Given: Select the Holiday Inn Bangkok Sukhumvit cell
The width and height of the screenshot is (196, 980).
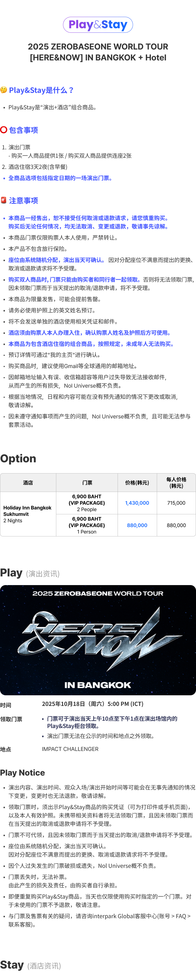Looking at the screenshot, I should point(28,514).
